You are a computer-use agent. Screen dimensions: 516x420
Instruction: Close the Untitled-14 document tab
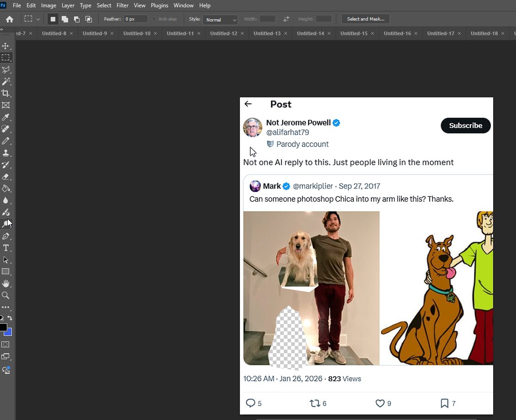click(329, 33)
